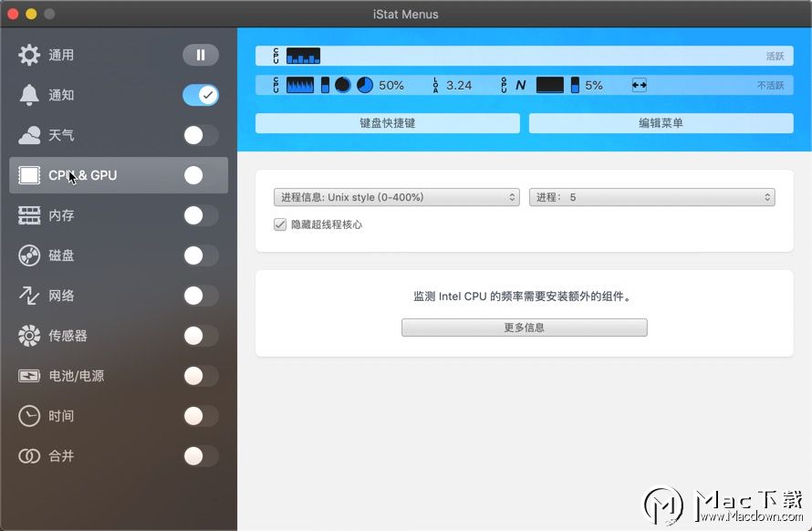
Task: Click the iStat Menus window title
Action: tap(405, 14)
